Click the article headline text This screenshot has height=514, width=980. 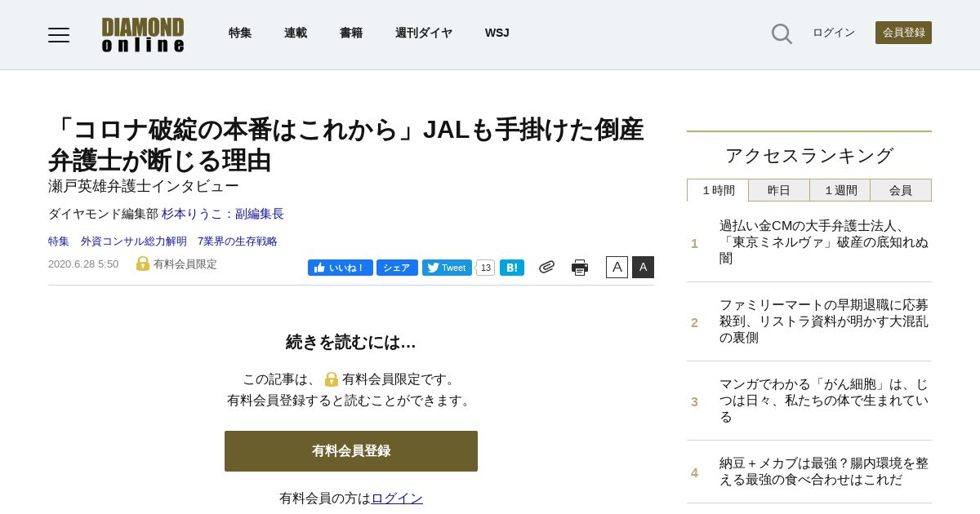pos(346,144)
